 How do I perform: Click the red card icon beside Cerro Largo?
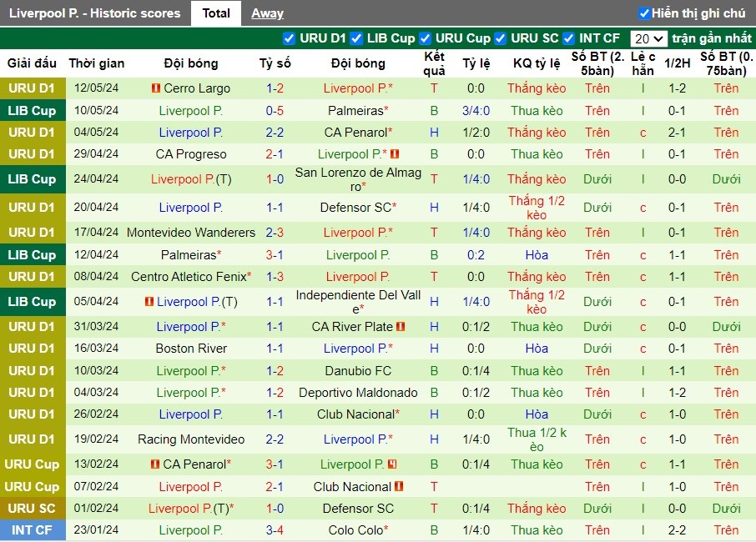coord(156,88)
